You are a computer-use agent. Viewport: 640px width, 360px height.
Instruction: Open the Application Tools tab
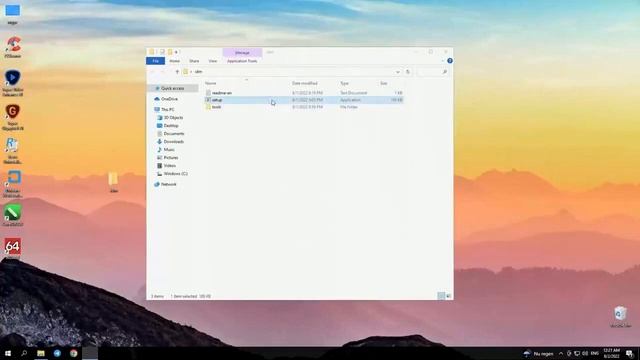pyautogui.click(x=242, y=61)
